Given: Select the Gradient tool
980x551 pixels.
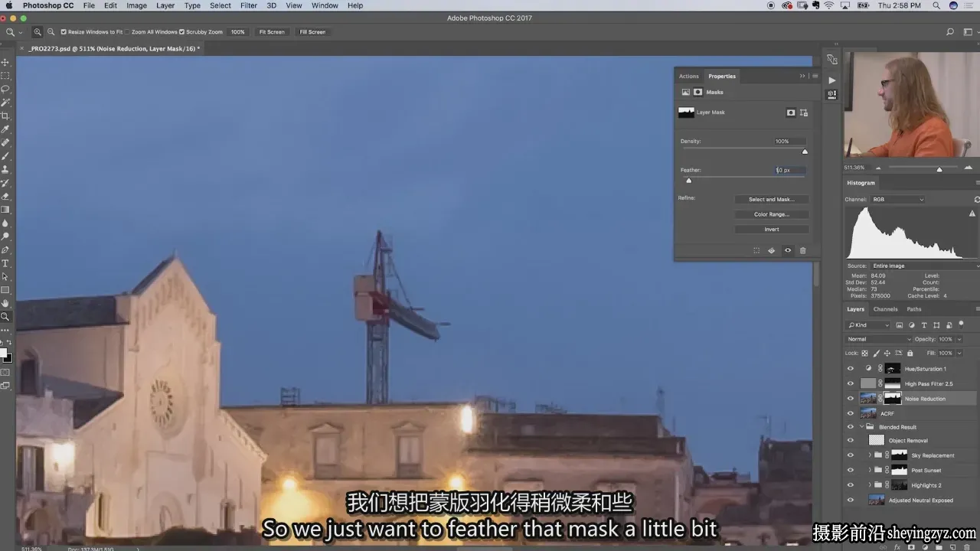Looking at the screenshot, I should (x=5, y=210).
